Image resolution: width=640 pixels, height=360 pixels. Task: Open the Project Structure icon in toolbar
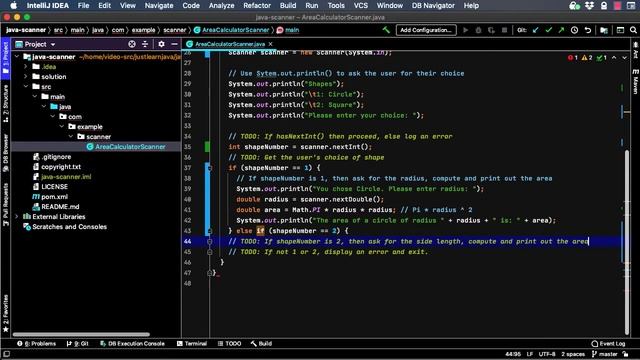(x=604, y=30)
